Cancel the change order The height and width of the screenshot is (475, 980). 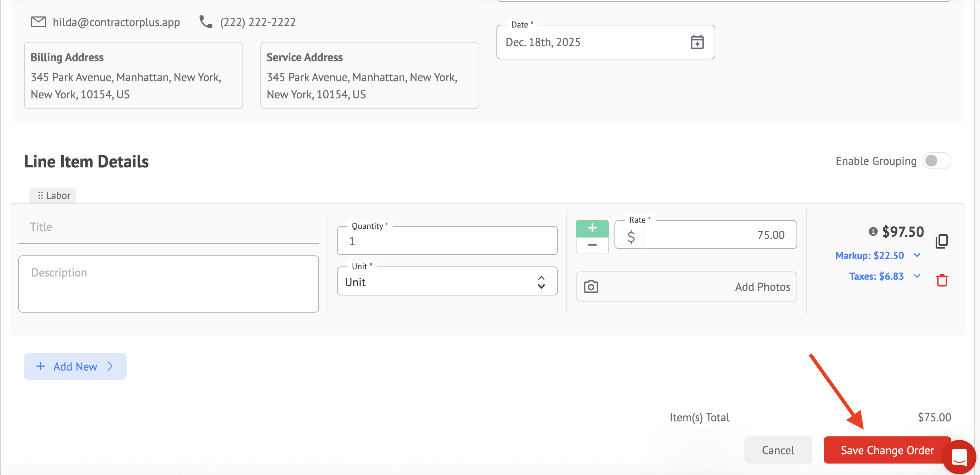778,450
